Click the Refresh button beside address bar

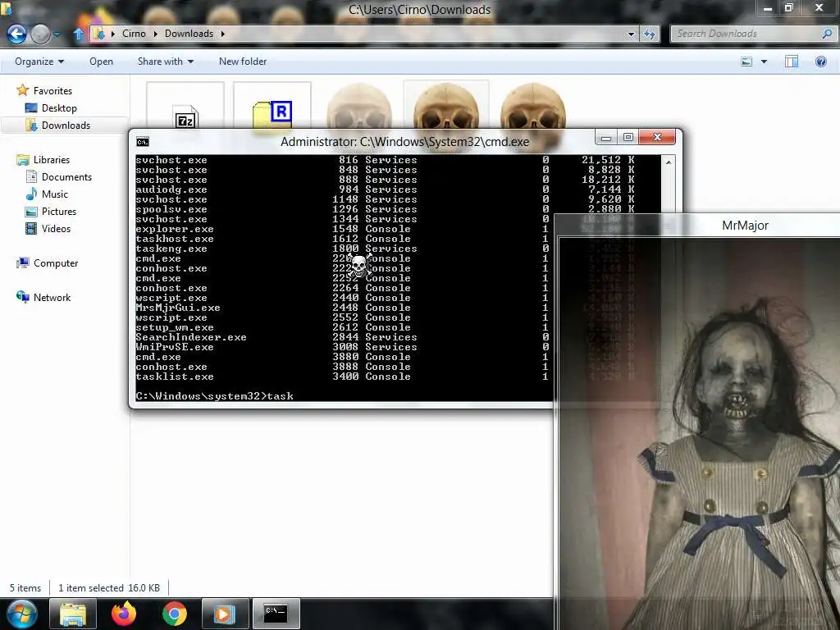coord(650,34)
